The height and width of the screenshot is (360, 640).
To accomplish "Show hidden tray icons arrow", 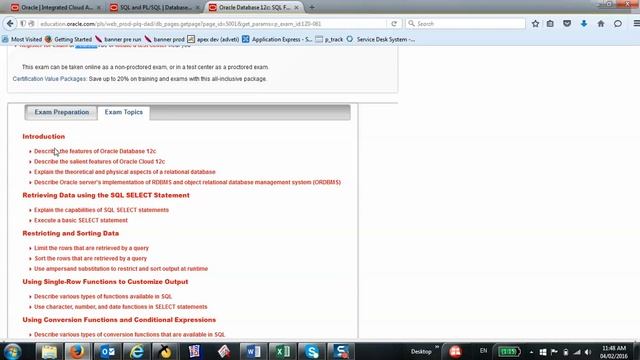I will point(531,352).
